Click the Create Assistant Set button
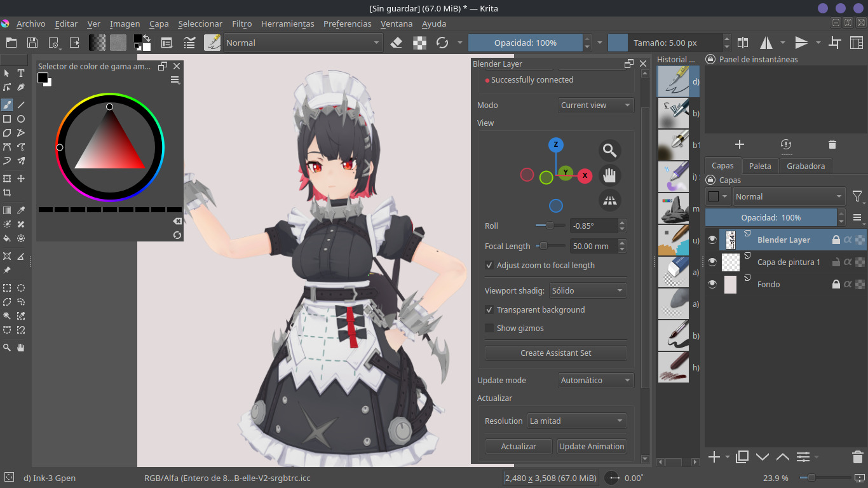 click(x=555, y=353)
